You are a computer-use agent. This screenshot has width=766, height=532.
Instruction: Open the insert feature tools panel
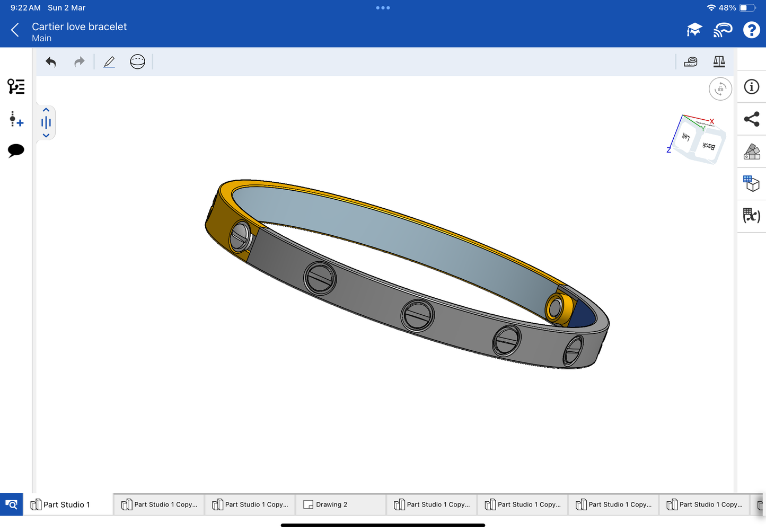(x=16, y=119)
